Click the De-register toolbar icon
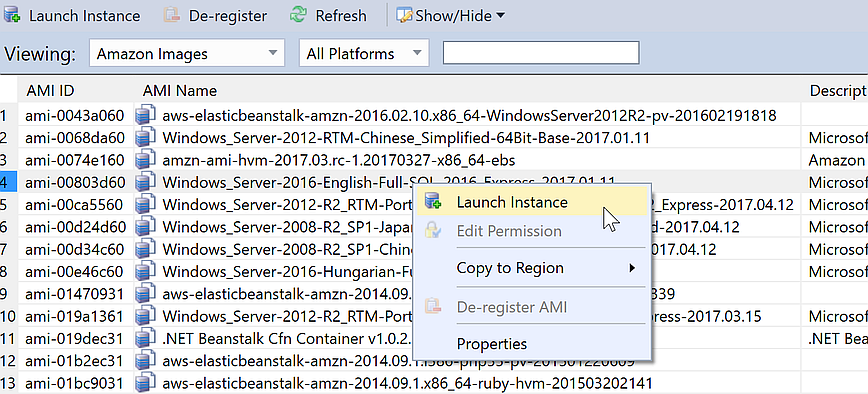 click(x=172, y=15)
